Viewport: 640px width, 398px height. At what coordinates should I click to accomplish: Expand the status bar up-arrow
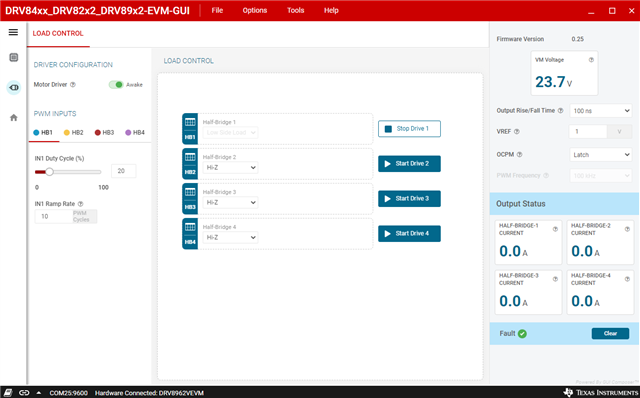tap(39, 393)
